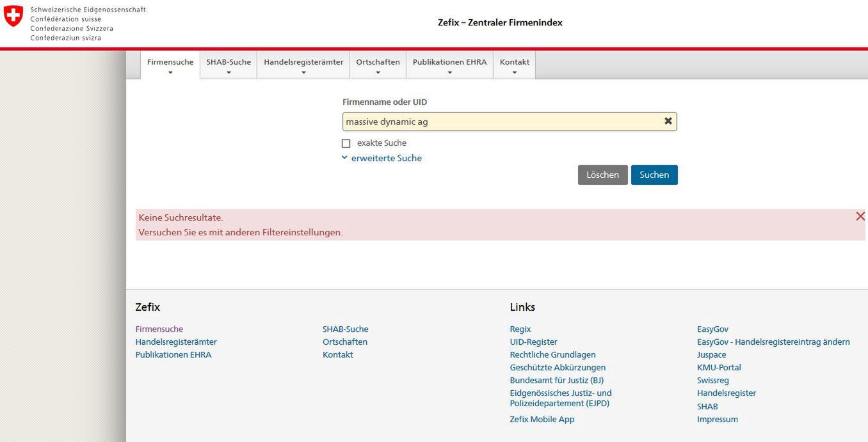The image size is (868, 442).
Task: Expand 'erweiterte Suche' options
Action: click(382, 158)
